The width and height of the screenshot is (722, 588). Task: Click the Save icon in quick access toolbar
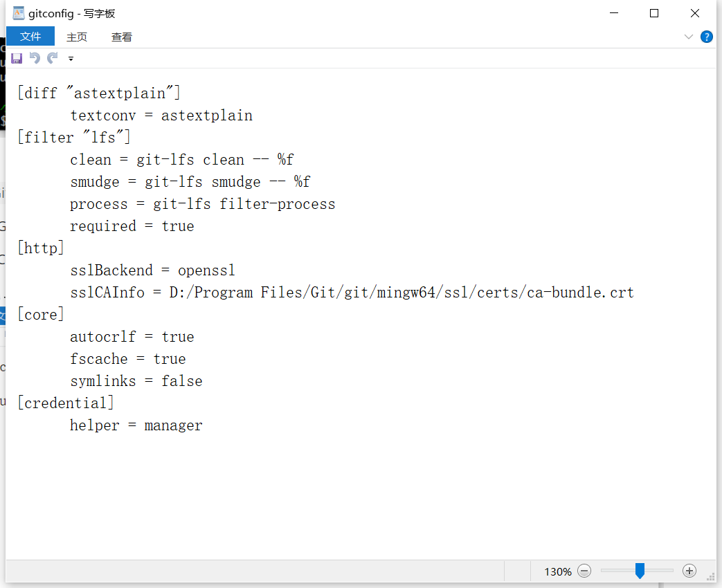click(17, 58)
